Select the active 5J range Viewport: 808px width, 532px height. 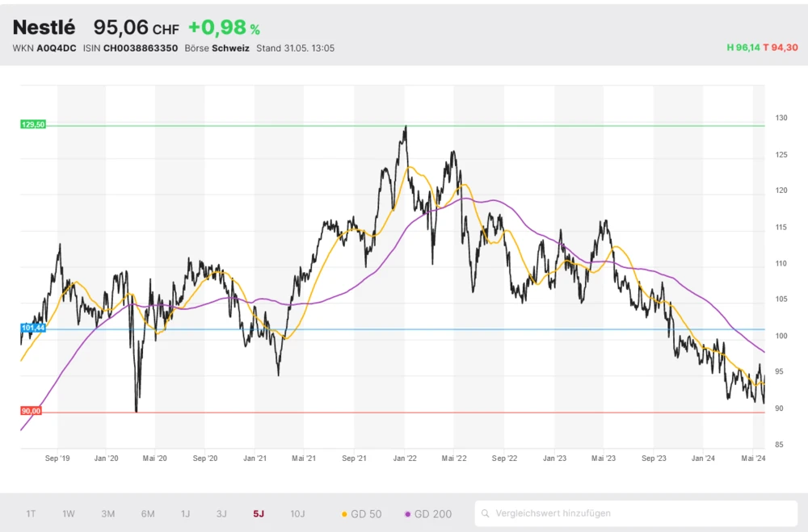click(x=259, y=513)
